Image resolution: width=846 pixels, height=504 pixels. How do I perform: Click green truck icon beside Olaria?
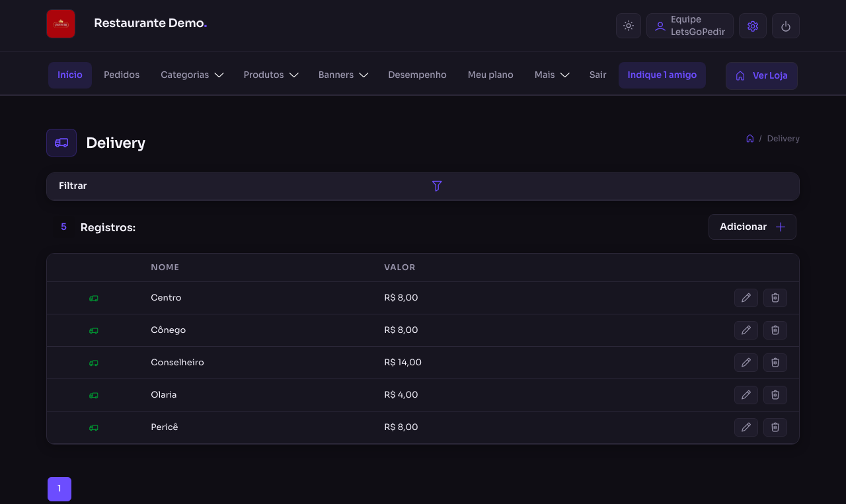(x=94, y=396)
